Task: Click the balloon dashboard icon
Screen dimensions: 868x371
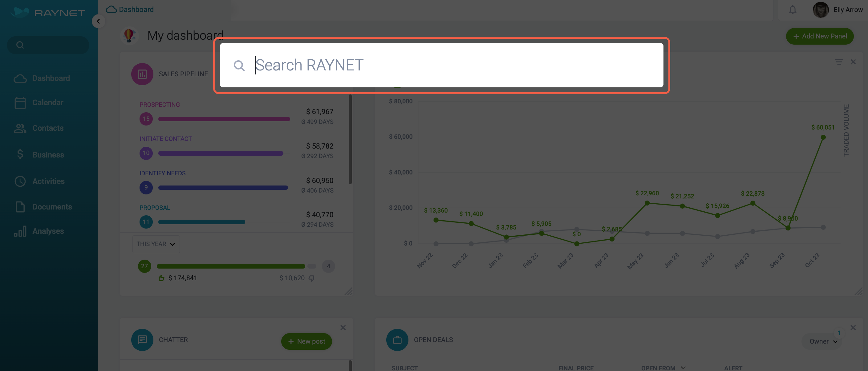Action: coord(129,35)
